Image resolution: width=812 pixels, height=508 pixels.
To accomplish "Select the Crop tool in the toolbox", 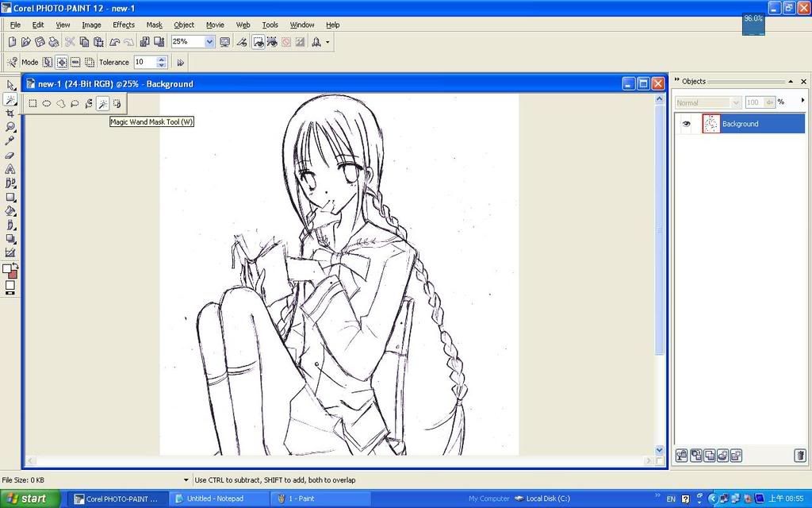I will click(x=10, y=114).
